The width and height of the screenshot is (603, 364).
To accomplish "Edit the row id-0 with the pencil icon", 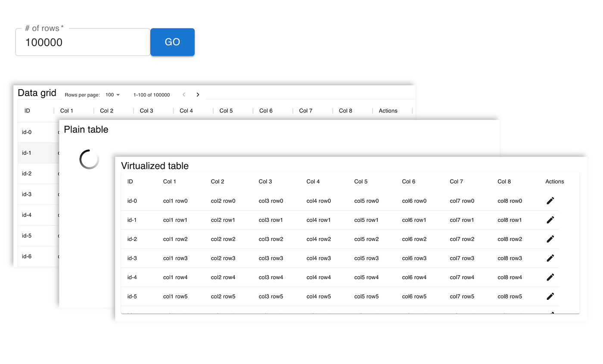I will pos(550,201).
